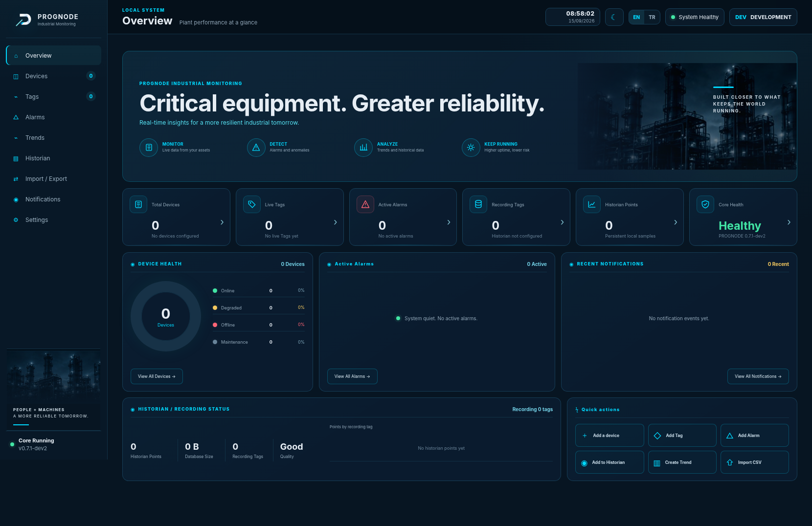Click the Keep Running sun icon
812x526 pixels.
[x=471, y=147]
